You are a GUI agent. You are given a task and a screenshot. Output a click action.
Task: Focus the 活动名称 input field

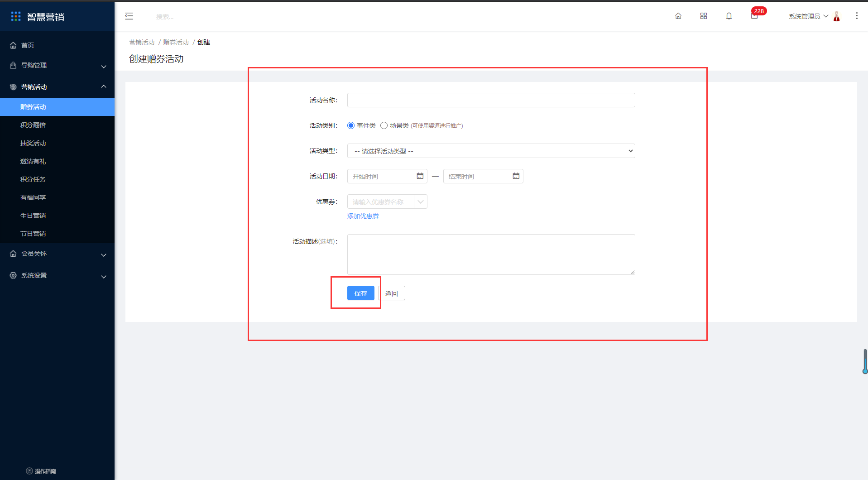491,100
